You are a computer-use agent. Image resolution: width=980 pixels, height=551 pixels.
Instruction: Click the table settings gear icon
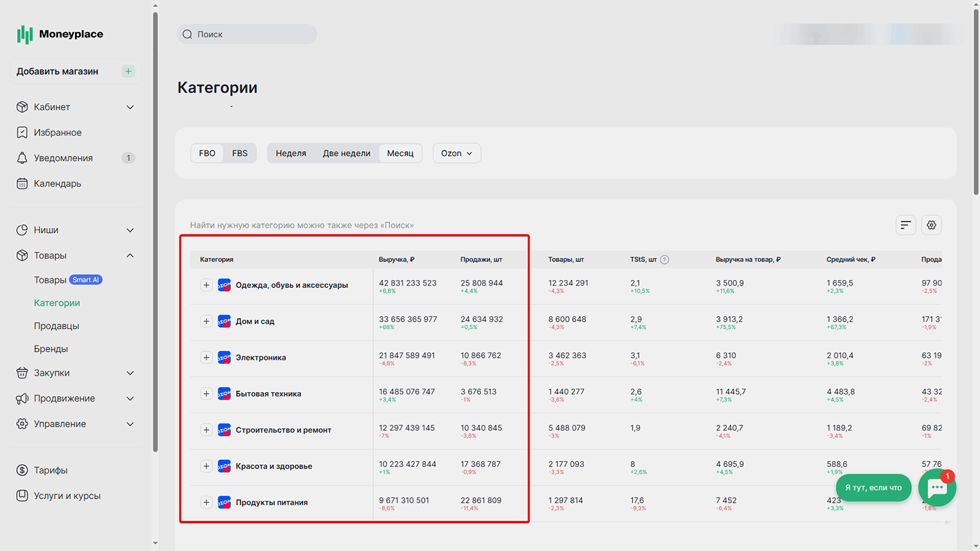click(x=931, y=225)
